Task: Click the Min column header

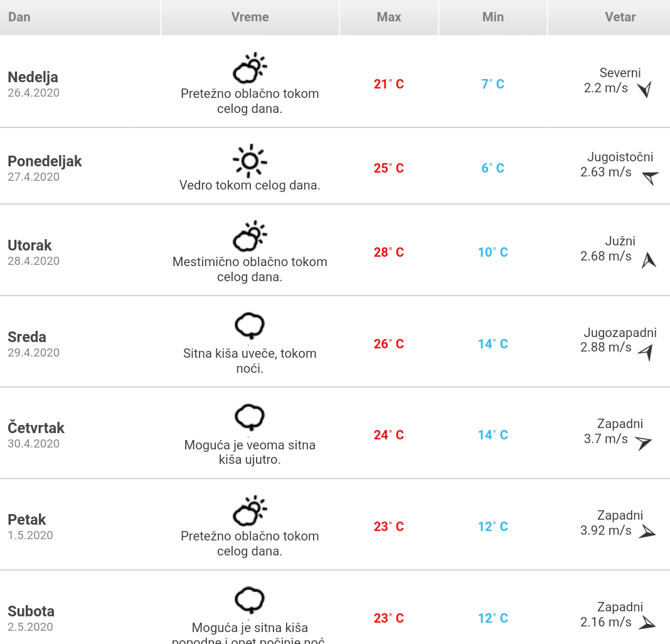Action: click(x=493, y=17)
